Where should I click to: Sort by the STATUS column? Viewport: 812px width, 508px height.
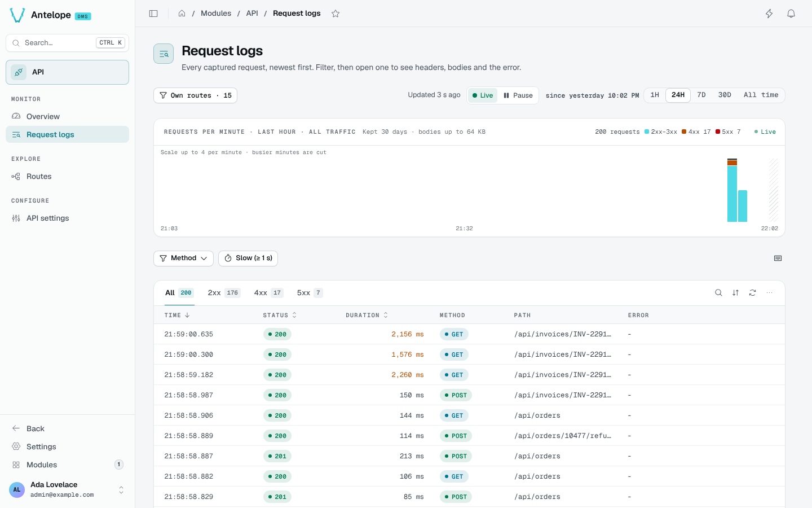click(x=280, y=316)
